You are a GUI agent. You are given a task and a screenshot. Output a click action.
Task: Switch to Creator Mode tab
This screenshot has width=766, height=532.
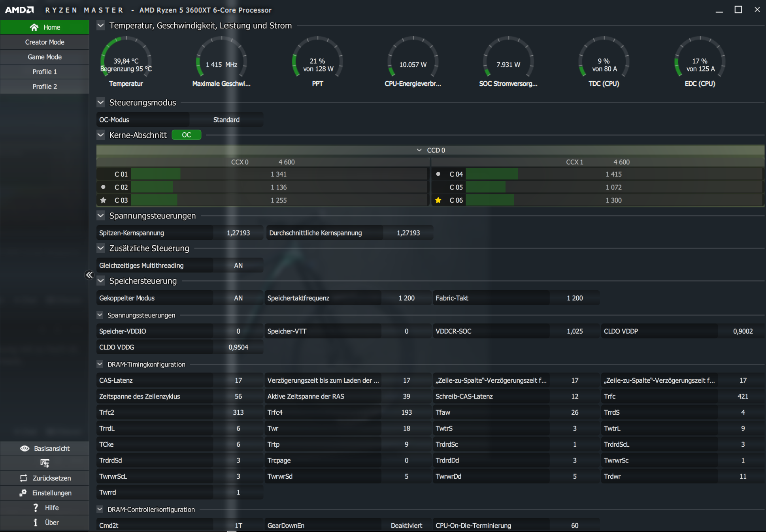click(45, 42)
